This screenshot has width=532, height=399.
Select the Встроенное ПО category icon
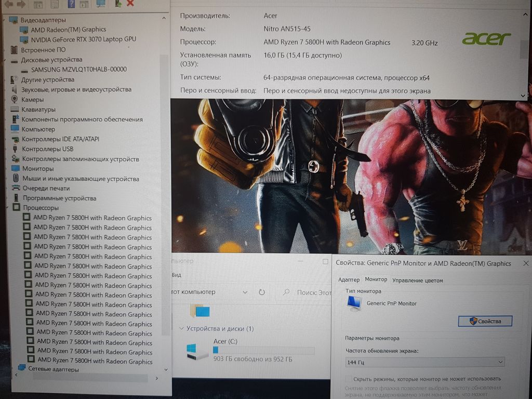coord(14,50)
